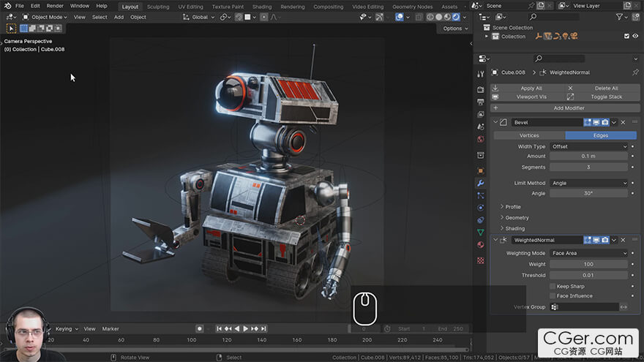Enable the Face Influence checkbox
This screenshot has height=362, width=644.
(x=553, y=296)
